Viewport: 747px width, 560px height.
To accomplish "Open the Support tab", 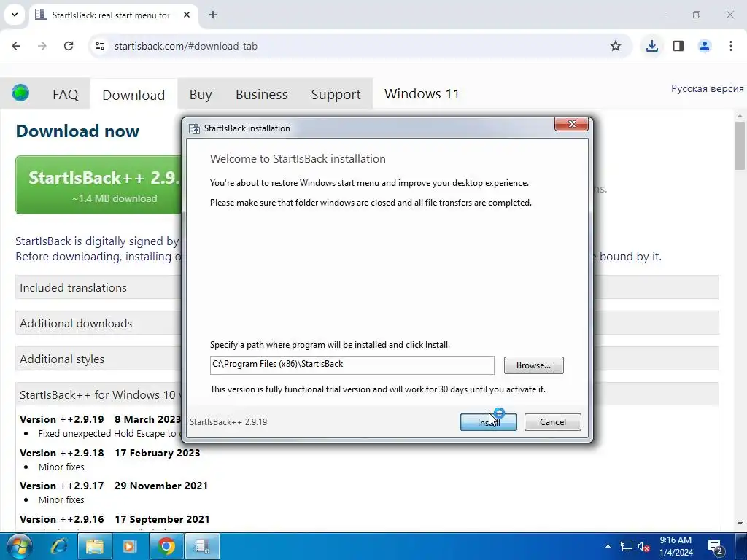I will pos(336,94).
